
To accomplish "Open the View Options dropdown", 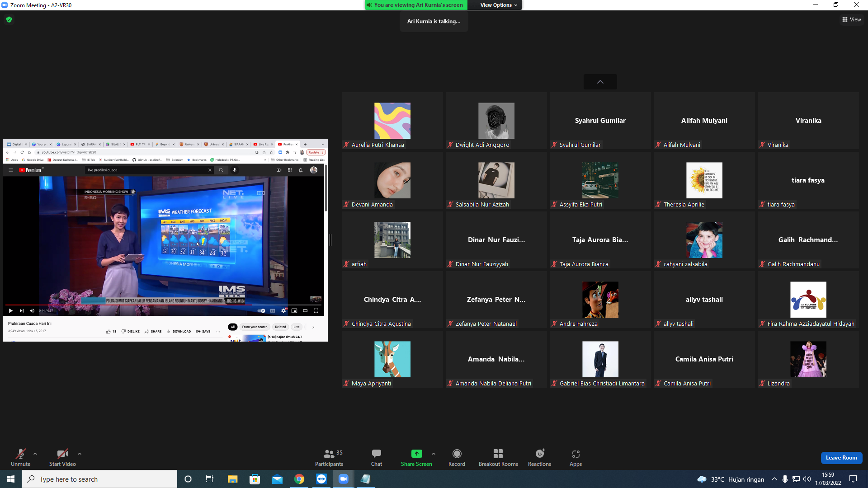I will point(499,5).
